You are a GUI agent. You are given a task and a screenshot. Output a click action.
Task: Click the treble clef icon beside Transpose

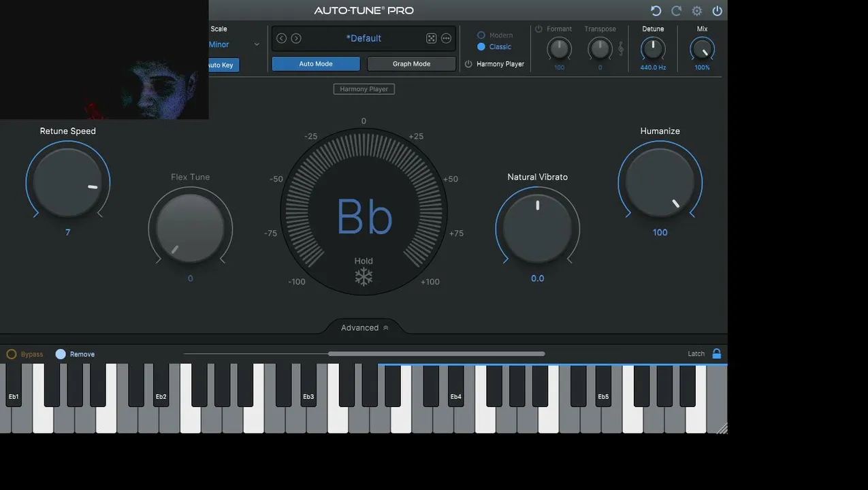(x=620, y=48)
